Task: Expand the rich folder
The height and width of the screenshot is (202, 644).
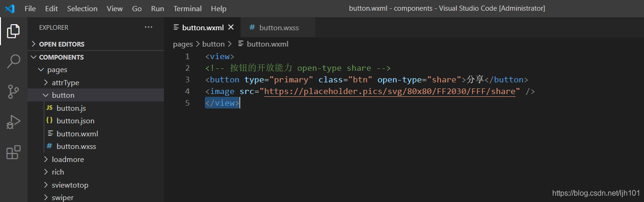Action: [46, 172]
